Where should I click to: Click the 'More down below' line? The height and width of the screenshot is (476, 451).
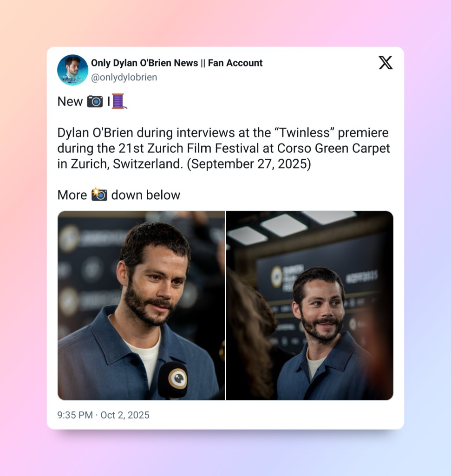(119, 195)
